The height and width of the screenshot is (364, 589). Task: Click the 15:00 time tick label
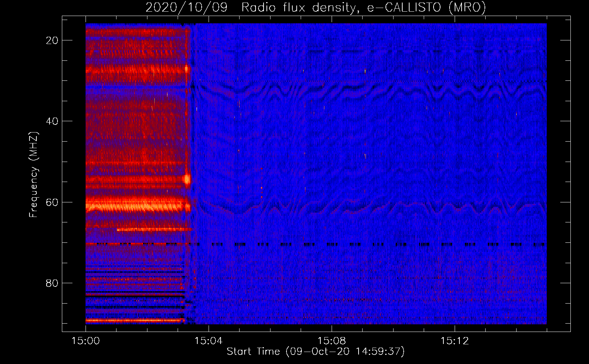[x=86, y=341]
